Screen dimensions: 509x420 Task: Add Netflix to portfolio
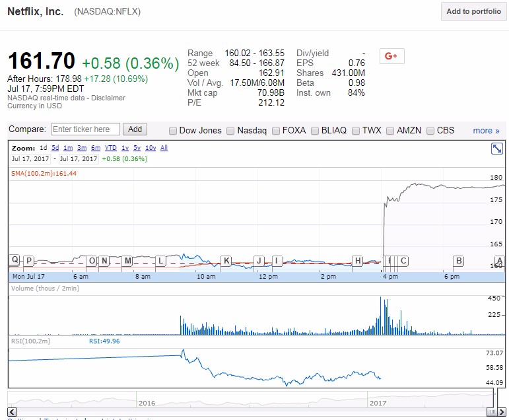pyautogui.click(x=473, y=11)
